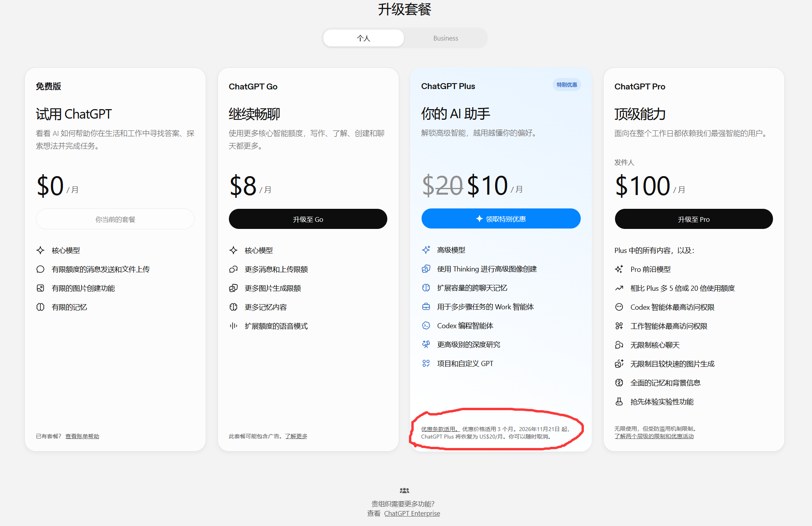Click the 面向在整个工作日都依赖我们最强智能的用户 description
812x526 pixels.
(x=692, y=133)
